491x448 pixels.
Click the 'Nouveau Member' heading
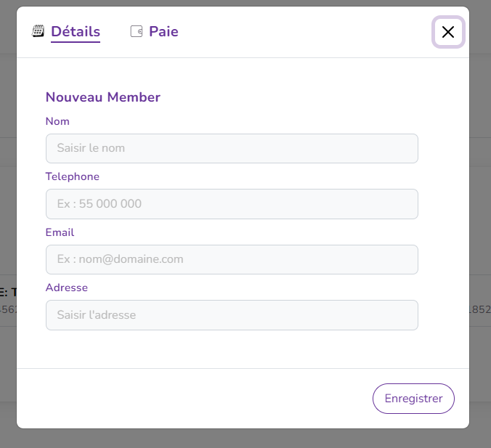(102, 97)
